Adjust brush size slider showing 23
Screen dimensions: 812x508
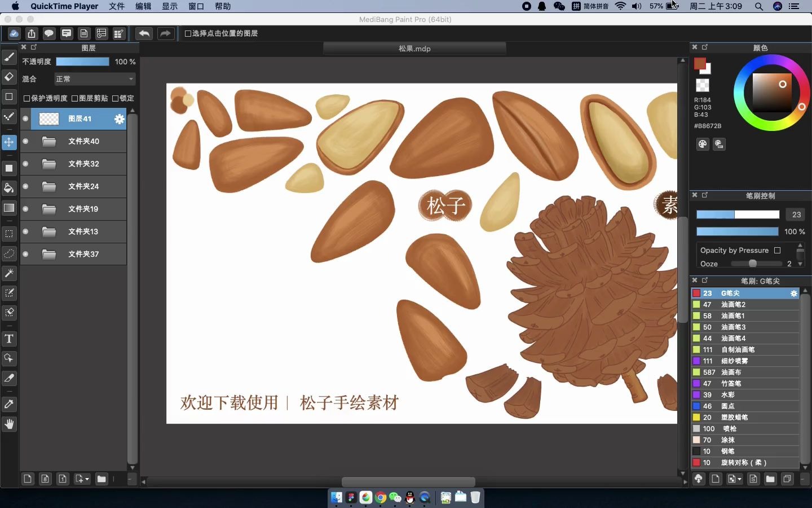(x=738, y=214)
